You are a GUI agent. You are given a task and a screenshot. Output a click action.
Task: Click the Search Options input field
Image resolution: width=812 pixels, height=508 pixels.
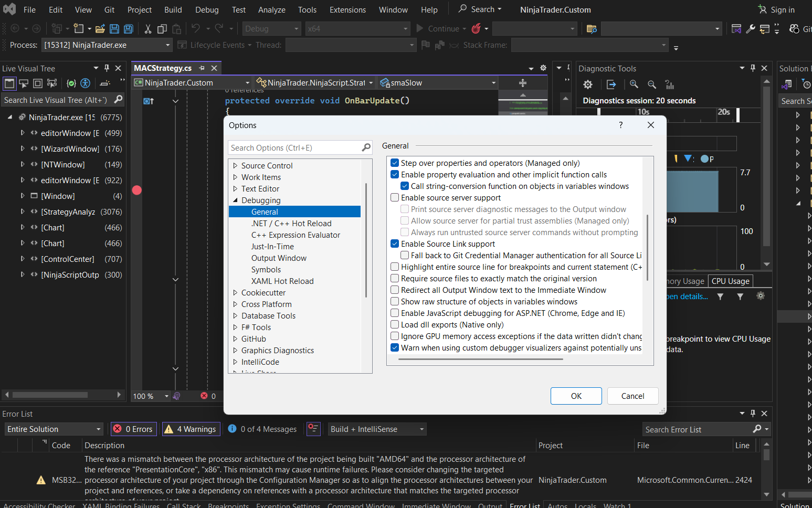[x=295, y=148]
